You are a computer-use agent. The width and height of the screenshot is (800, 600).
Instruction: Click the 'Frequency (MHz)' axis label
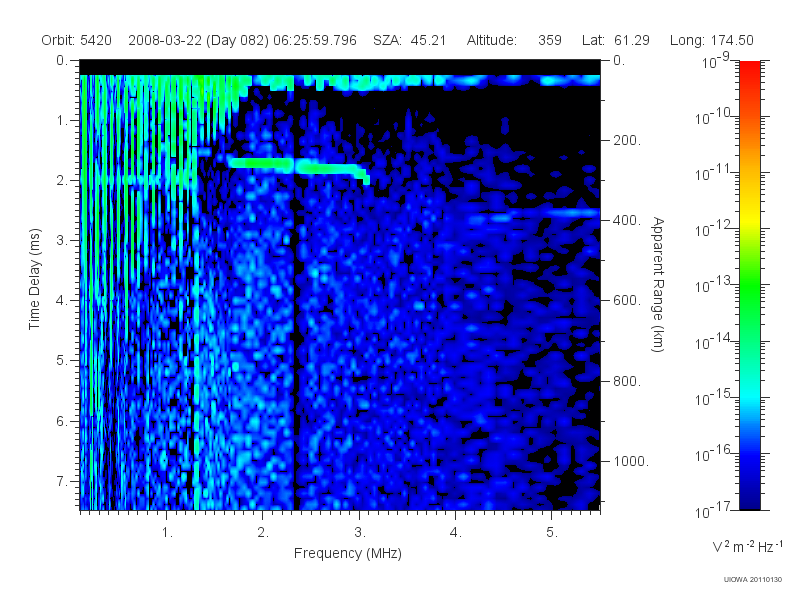coord(348,553)
